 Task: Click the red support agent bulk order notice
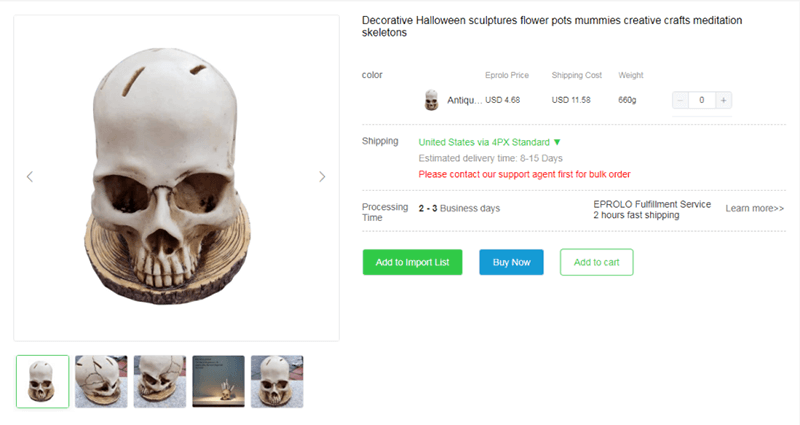pos(524,174)
